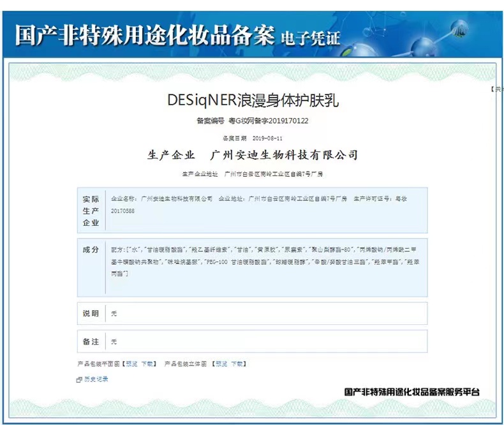Open the 历史记录 link
This screenshot has width=504, height=425.
[96, 379]
